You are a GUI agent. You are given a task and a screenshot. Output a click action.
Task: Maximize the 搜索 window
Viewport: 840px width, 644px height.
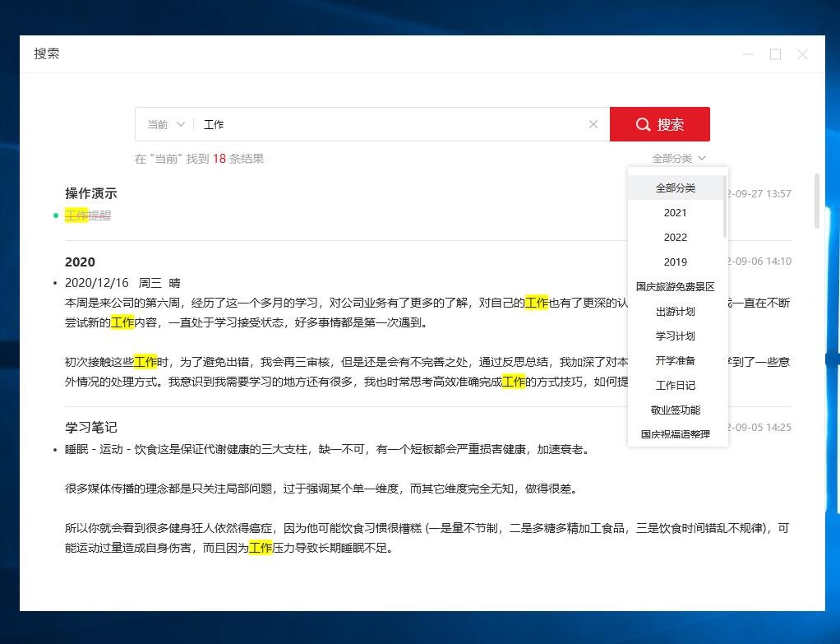[x=775, y=54]
